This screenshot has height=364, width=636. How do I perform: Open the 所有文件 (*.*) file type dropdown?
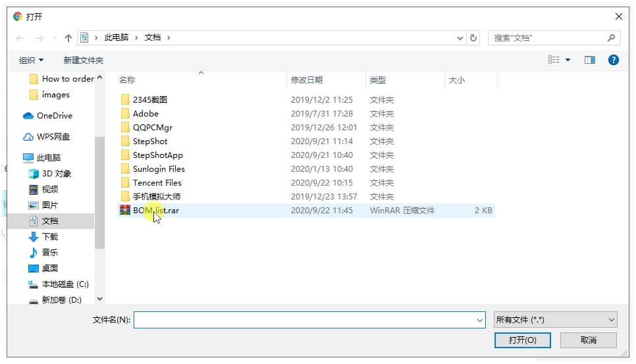point(555,320)
